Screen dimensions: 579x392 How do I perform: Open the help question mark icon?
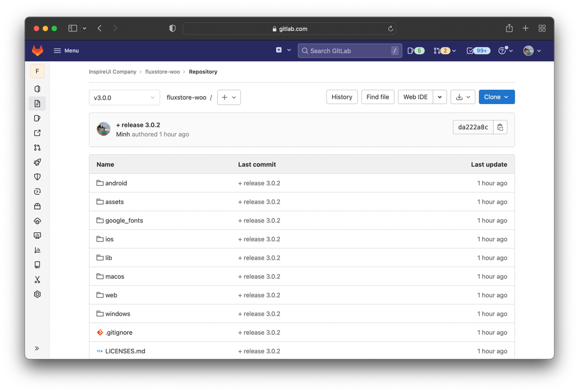(502, 51)
